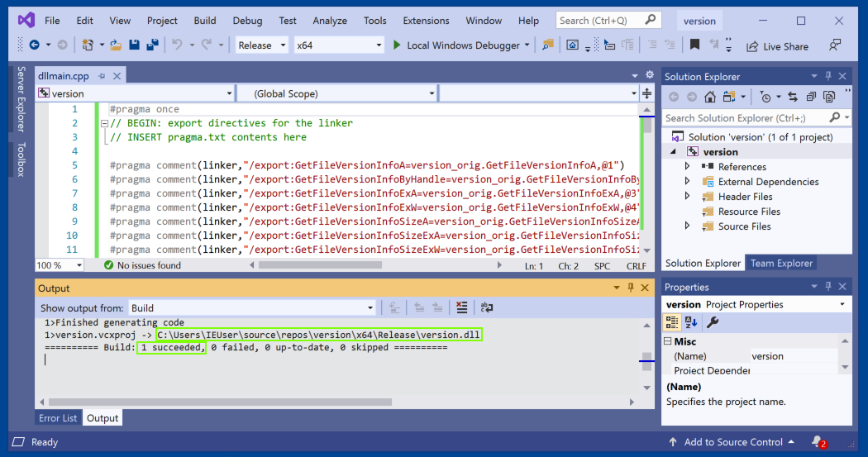Click the Search Solution Explorer field
868x457 pixels.
(x=744, y=118)
